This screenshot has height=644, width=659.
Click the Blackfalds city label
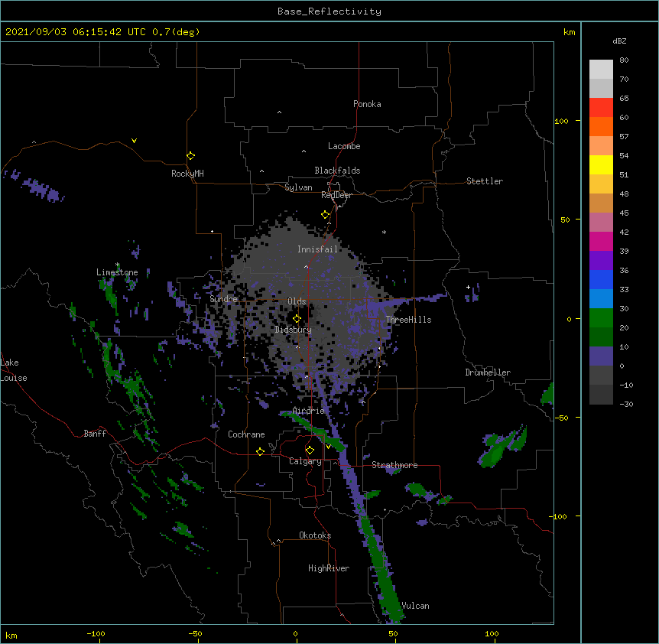(x=337, y=171)
